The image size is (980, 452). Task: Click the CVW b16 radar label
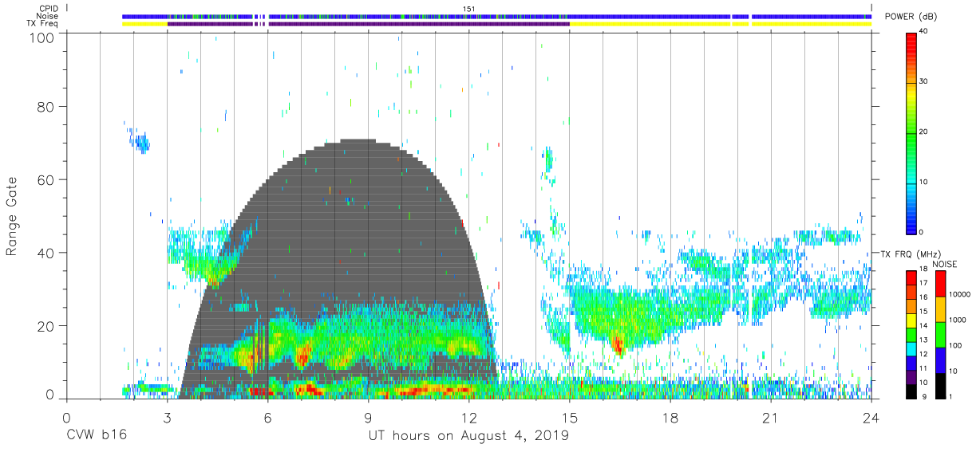click(x=97, y=436)
